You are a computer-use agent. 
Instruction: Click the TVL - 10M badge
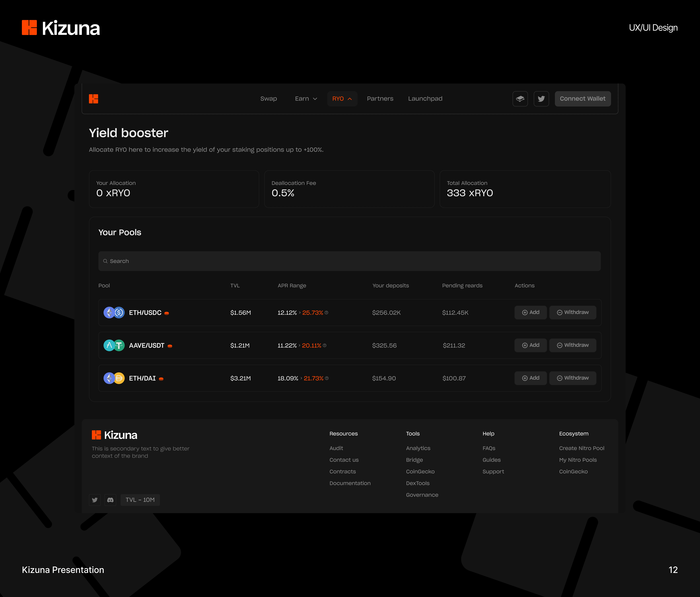click(x=140, y=500)
